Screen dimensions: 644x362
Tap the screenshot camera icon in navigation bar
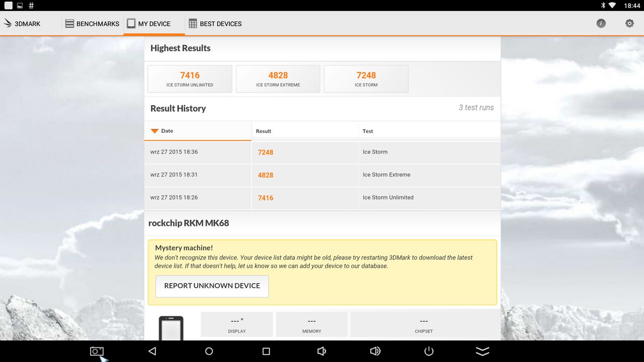tap(97, 351)
